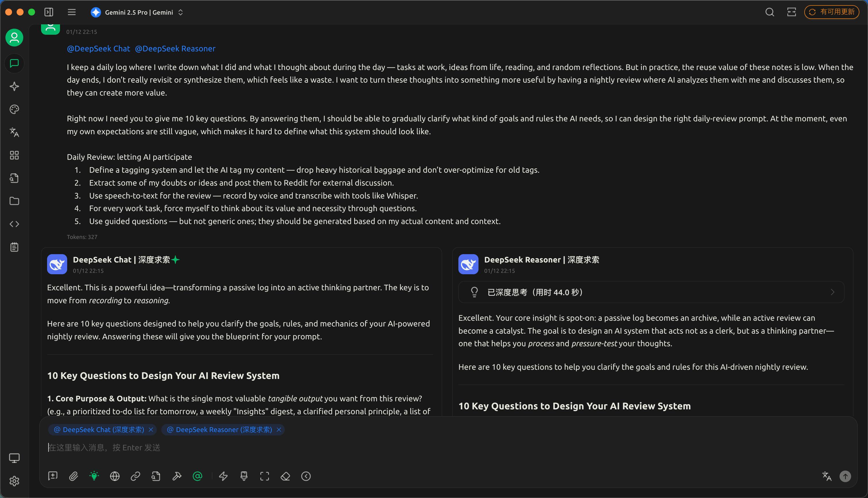
Task: Click the send message arrow button
Action: (845, 476)
